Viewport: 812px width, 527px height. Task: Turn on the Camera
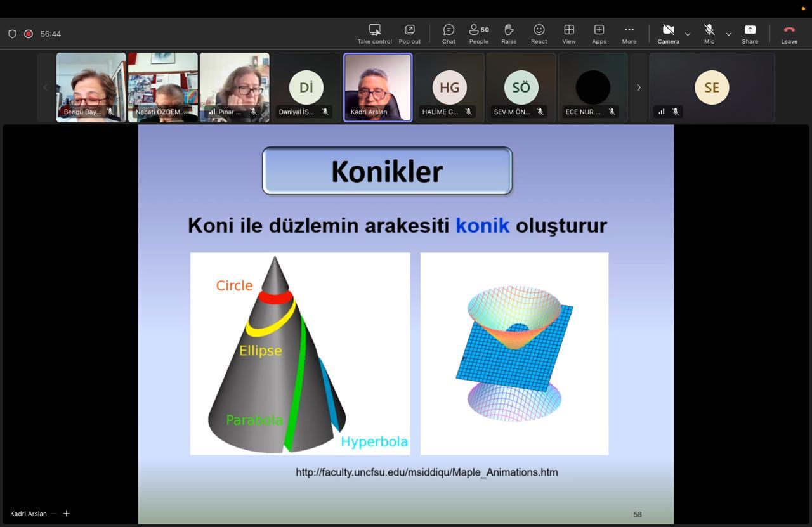(668, 34)
